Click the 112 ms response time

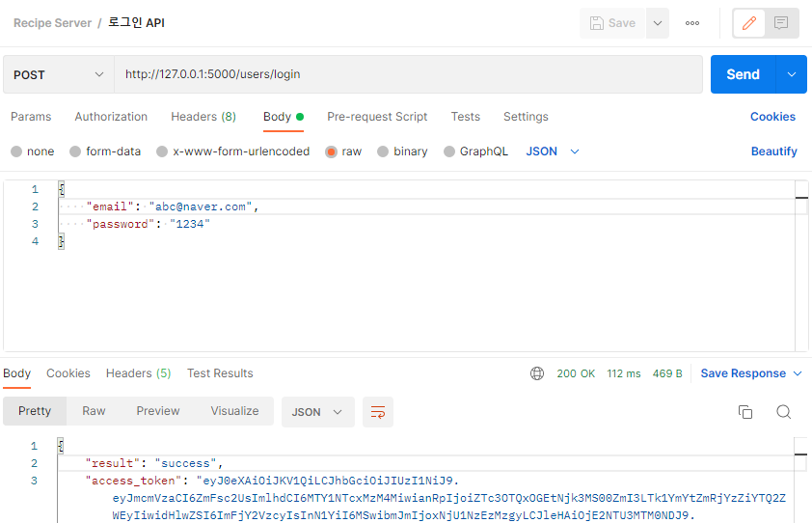[624, 373]
